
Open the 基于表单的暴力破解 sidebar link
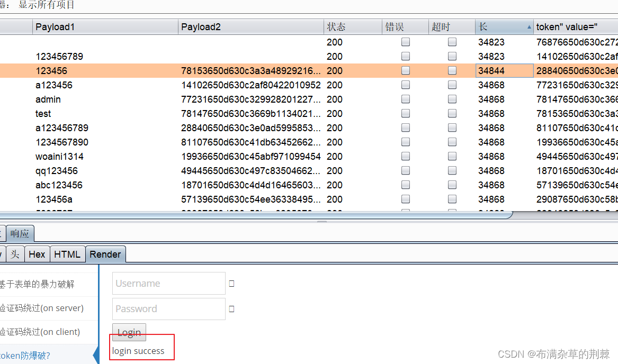37,284
